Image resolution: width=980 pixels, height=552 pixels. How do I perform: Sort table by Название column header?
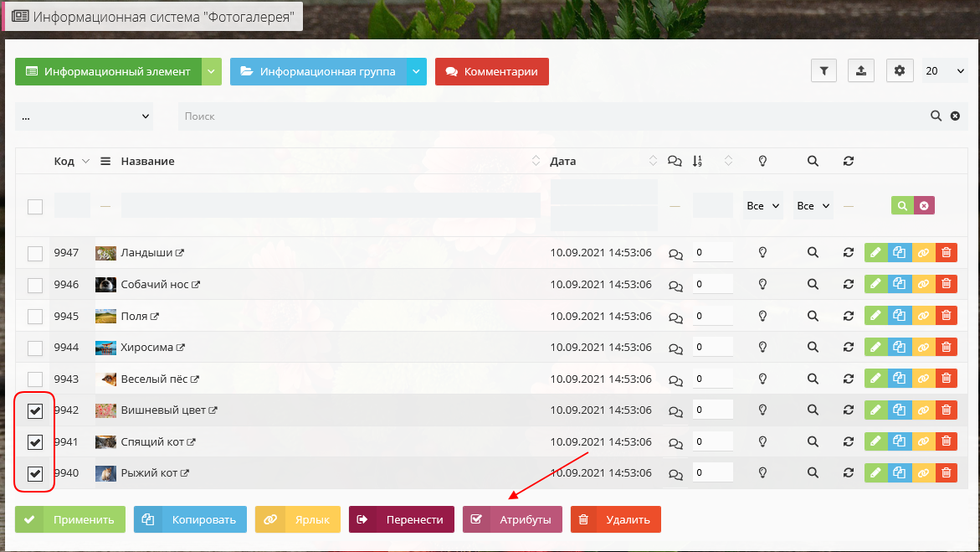(x=147, y=162)
